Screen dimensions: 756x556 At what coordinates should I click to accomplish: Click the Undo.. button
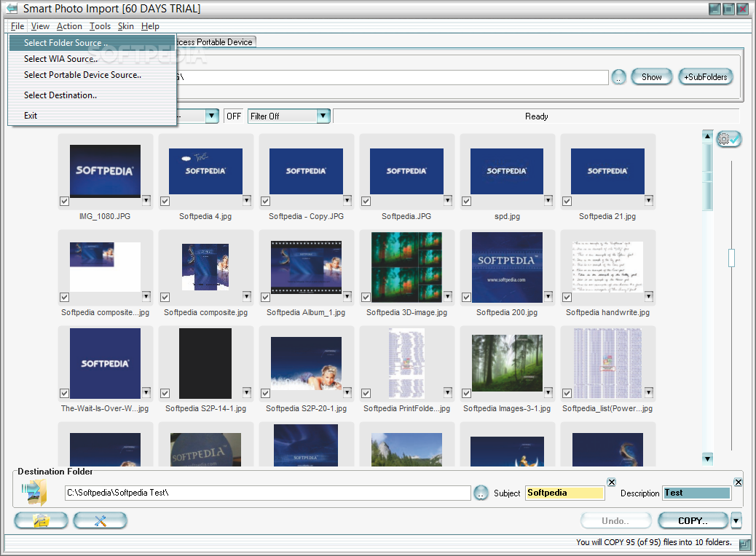[x=615, y=521]
